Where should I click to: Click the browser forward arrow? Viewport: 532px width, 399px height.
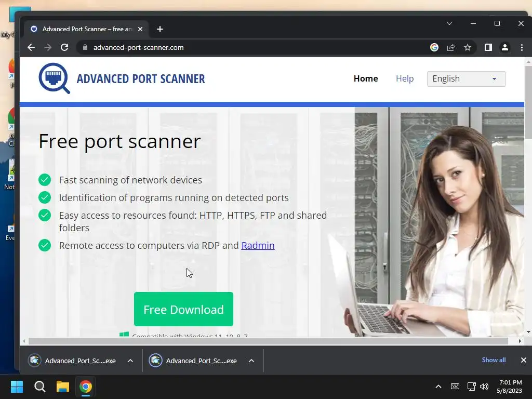pos(48,47)
